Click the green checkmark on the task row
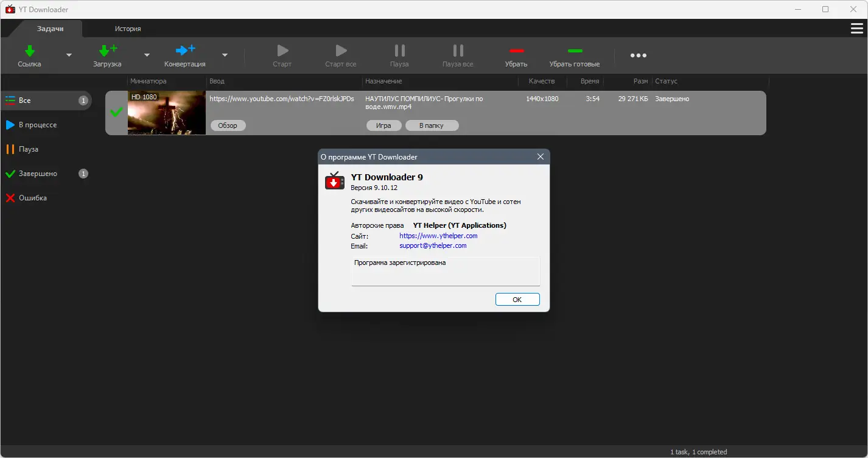The width and height of the screenshot is (868, 458). tap(116, 112)
